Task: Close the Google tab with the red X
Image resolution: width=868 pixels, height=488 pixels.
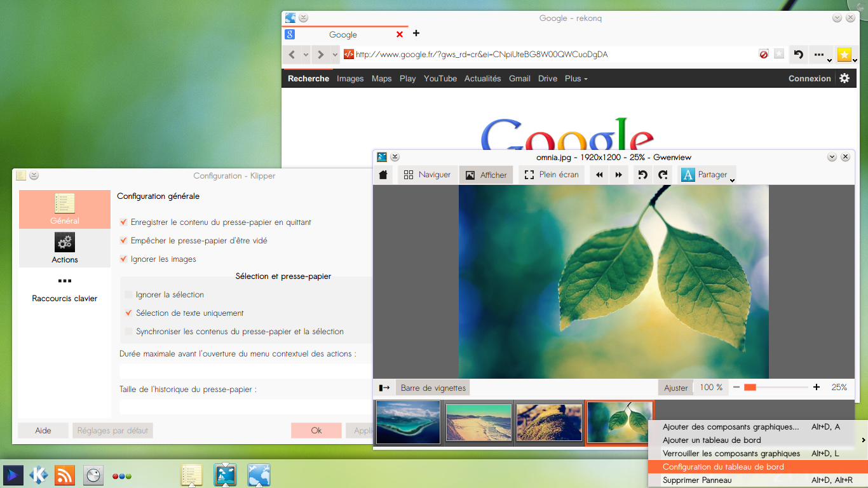Action: point(400,34)
